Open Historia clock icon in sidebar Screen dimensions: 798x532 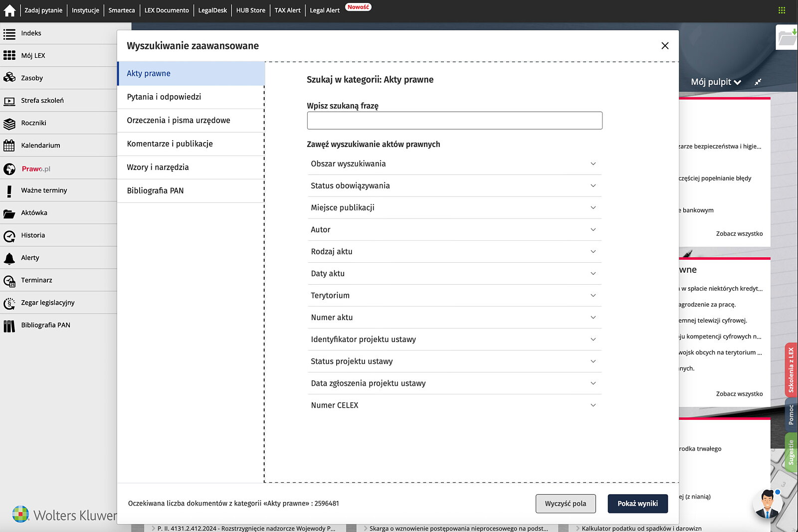(x=9, y=235)
